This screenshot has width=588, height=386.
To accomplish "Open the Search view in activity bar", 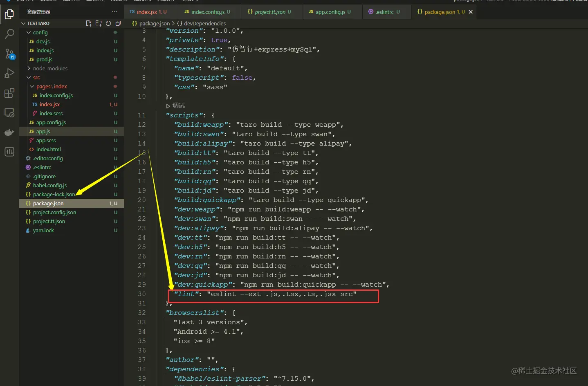I will coord(9,34).
